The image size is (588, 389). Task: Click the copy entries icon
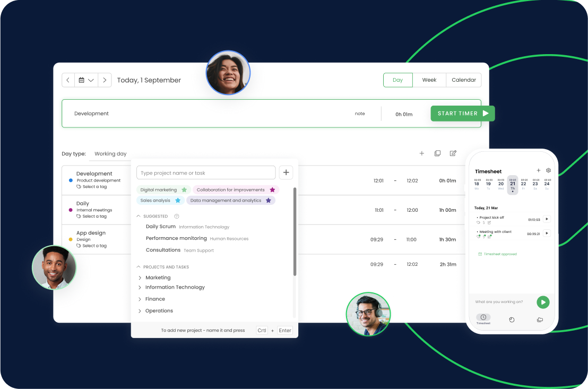[x=437, y=153]
